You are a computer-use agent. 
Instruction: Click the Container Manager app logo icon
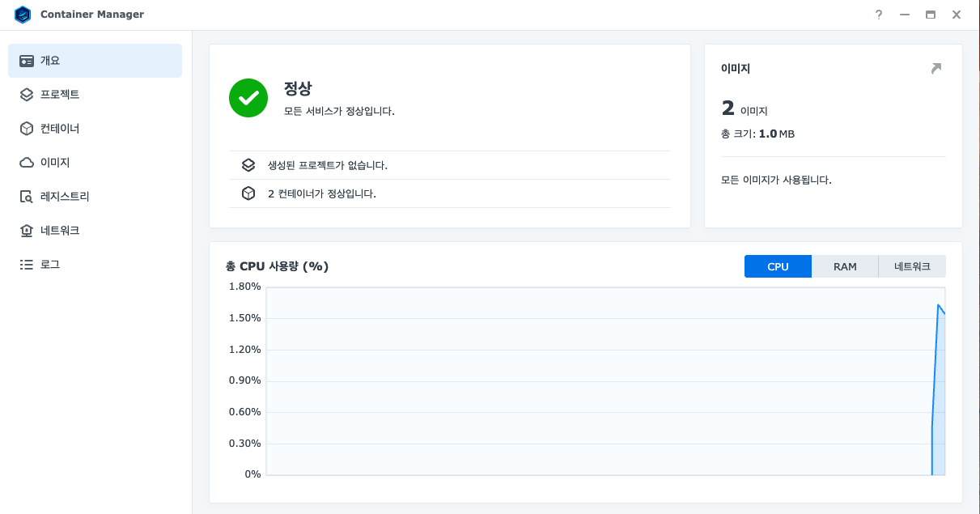23,15
